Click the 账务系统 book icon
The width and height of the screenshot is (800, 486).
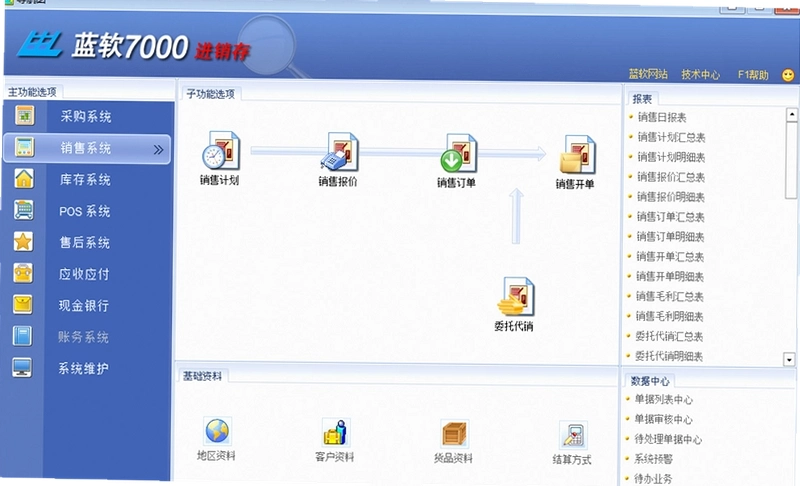[22, 336]
